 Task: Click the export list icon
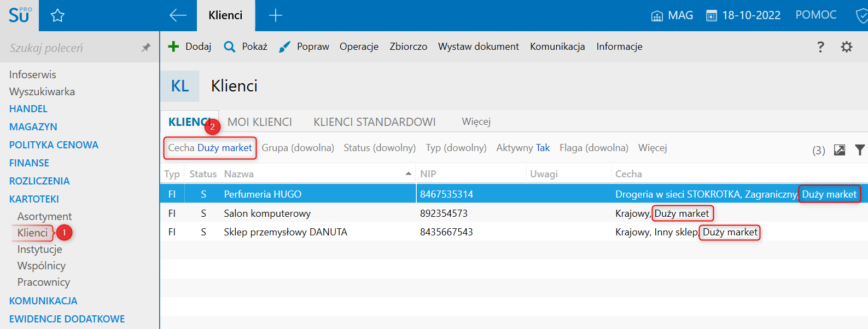(x=840, y=150)
